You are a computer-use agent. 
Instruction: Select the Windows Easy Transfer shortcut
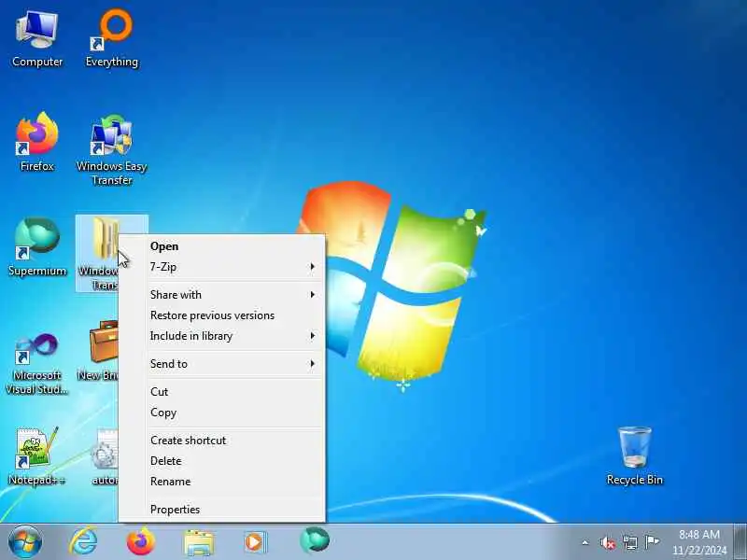[x=112, y=149]
